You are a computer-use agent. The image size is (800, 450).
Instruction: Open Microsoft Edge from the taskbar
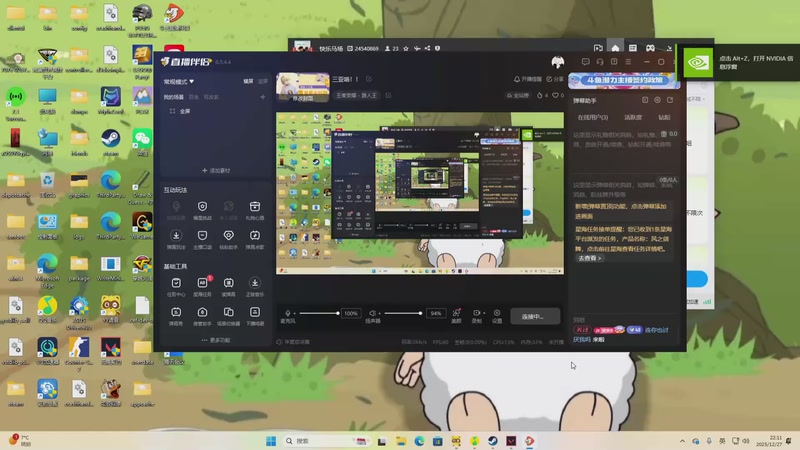point(419,441)
